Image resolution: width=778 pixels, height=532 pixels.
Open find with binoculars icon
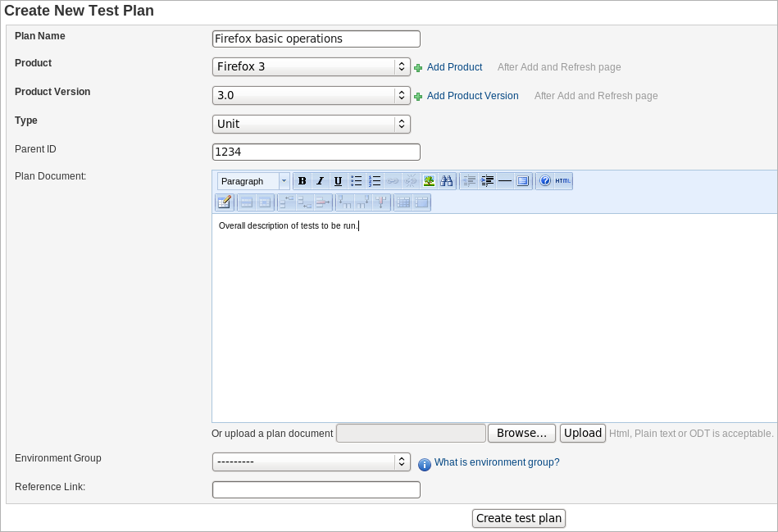(x=447, y=181)
